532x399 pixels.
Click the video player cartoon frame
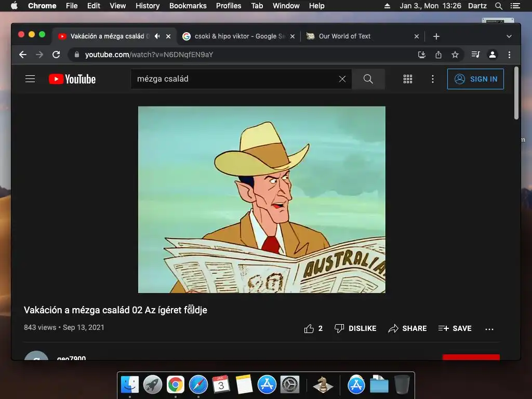pos(262,199)
